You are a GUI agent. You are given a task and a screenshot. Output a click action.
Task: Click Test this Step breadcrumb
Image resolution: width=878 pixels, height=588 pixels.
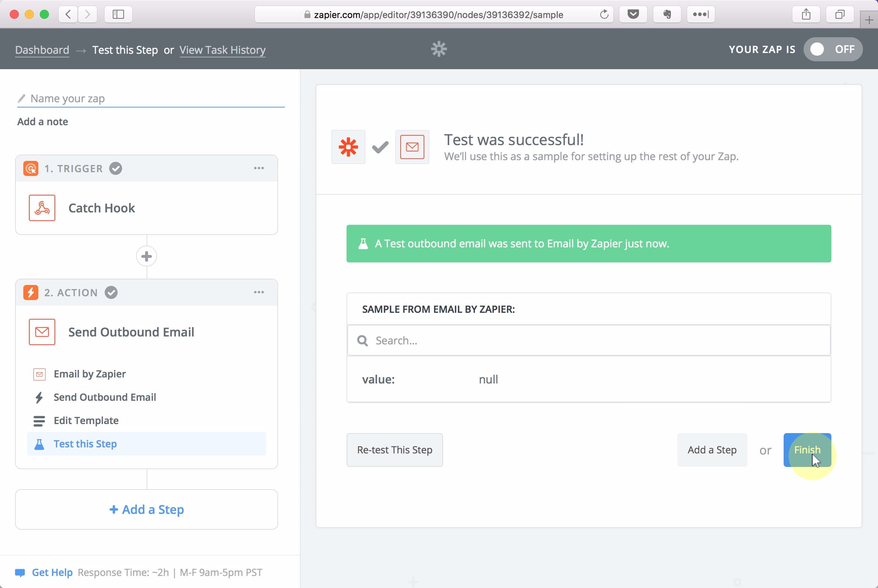125,50
